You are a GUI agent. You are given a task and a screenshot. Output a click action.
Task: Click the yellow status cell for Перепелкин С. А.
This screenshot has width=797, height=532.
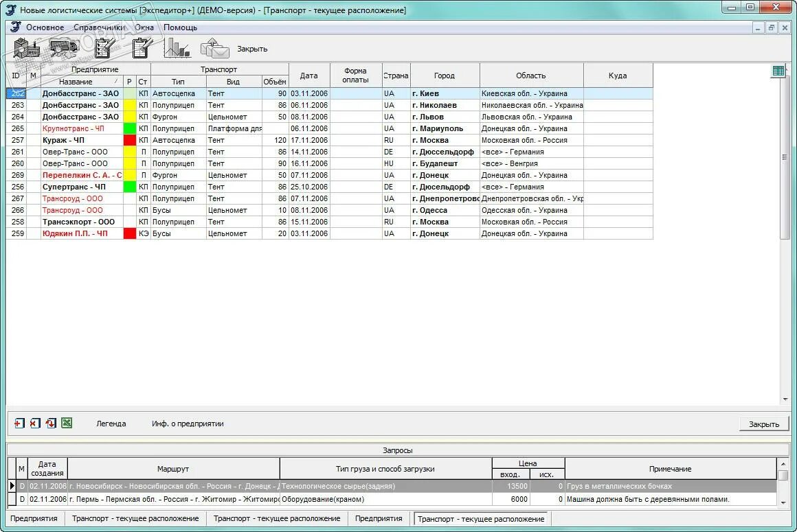(130, 175)
